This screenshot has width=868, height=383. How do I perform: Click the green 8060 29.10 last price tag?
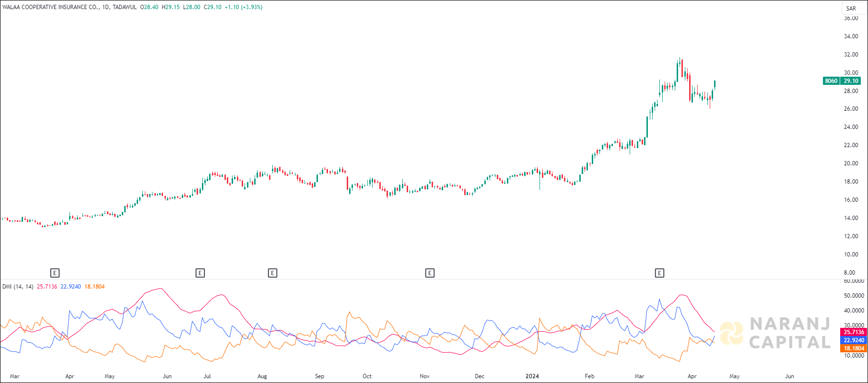point(842,81)
